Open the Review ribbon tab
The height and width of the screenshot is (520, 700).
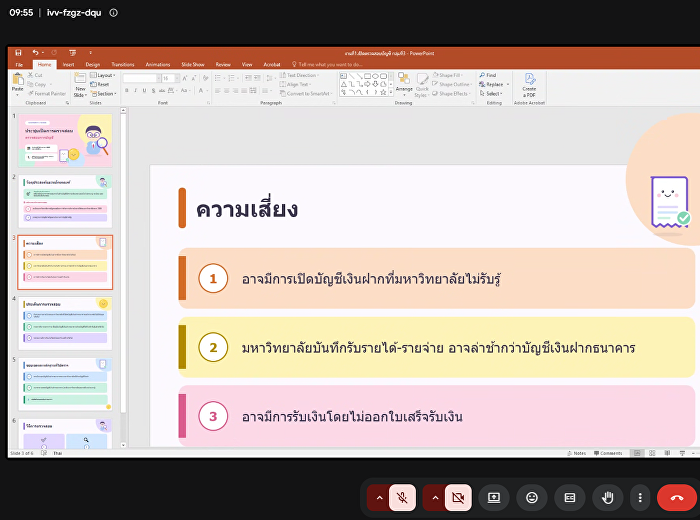pos(223,65)
